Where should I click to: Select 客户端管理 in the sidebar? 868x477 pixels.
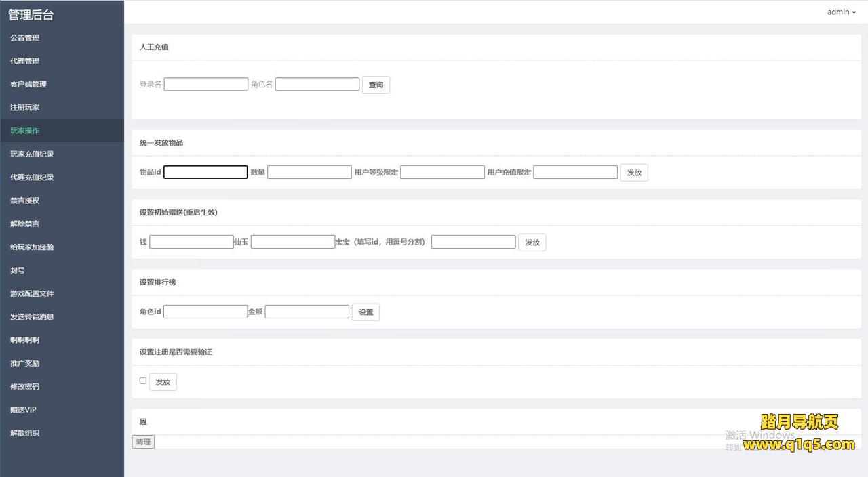[x=28, y=84]
